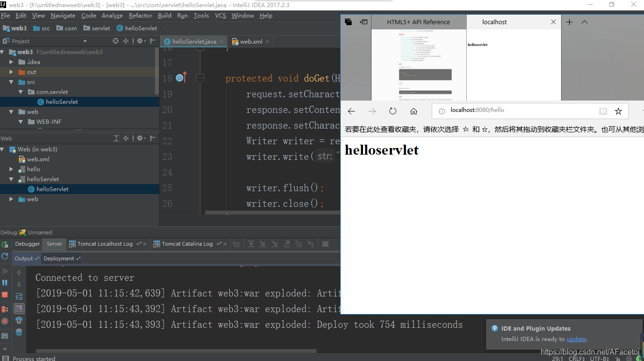644x361 pixels.
Task: Reload the localhost page in browser
Action: (x=393, y=111)
